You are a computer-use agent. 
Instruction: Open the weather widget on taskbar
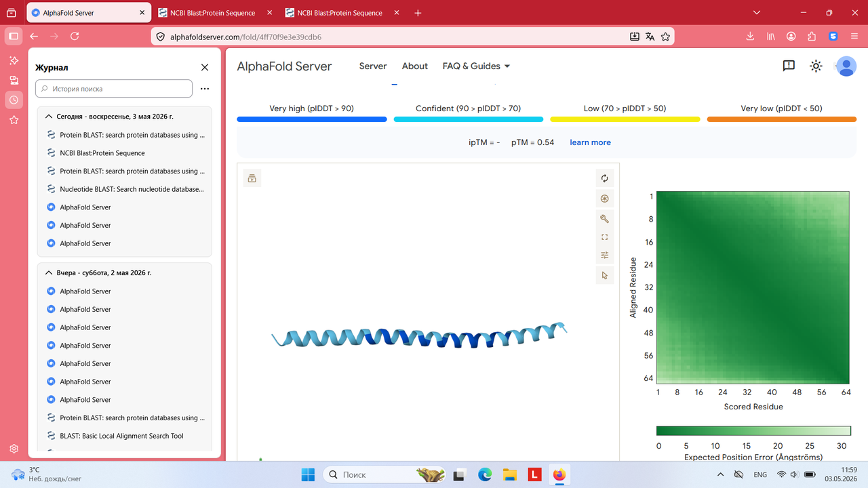click(x=46, y=474)
